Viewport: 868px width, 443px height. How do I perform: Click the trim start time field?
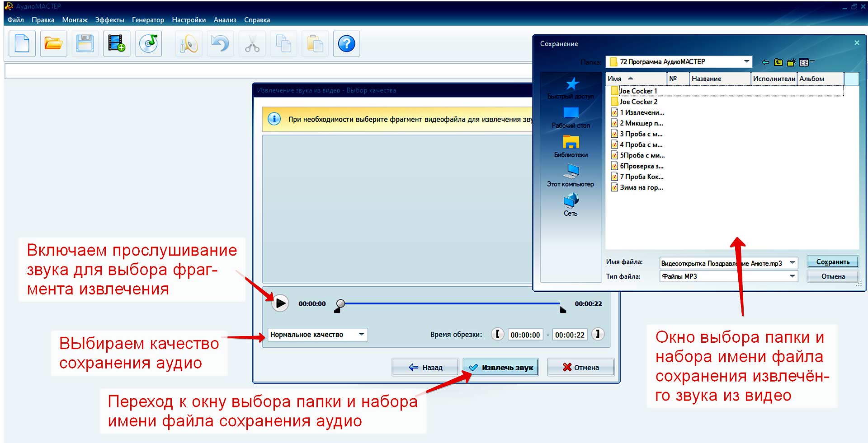pyautogui.click(x=525, y=335)
